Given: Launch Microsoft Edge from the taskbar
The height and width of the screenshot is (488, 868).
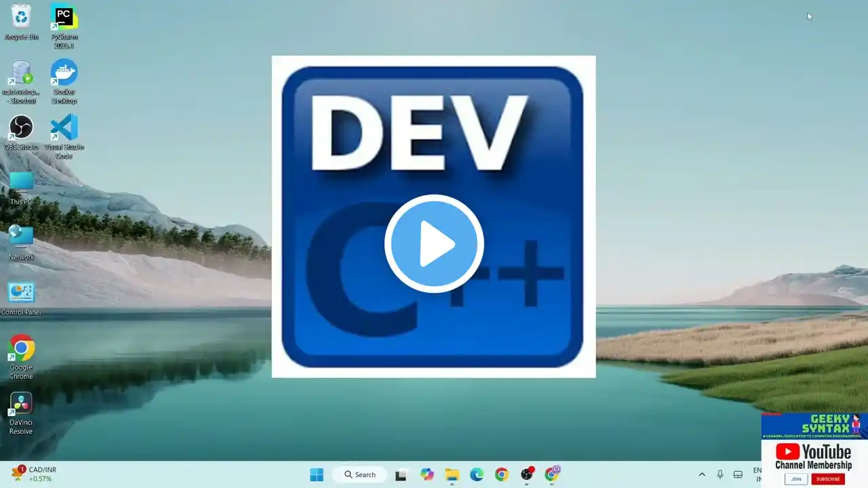Looking at the screenshot, I should [x=477, y=474].
